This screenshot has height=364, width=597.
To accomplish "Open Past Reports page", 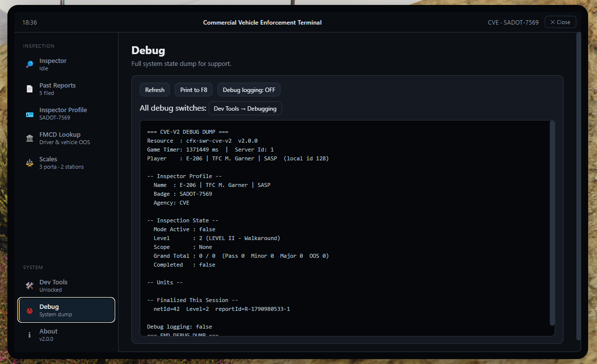I will (x=66, y=89).
